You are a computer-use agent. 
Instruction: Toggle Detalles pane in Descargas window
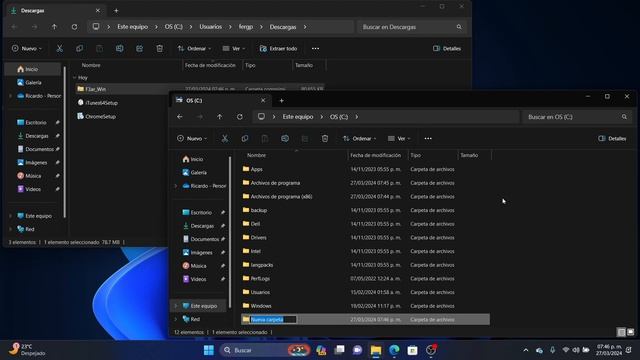tap(447, 49)
